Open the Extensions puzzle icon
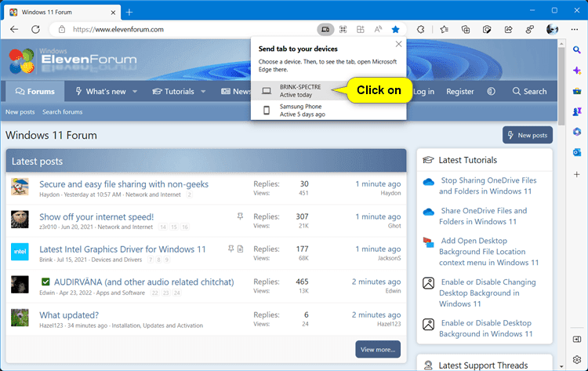 421,29
